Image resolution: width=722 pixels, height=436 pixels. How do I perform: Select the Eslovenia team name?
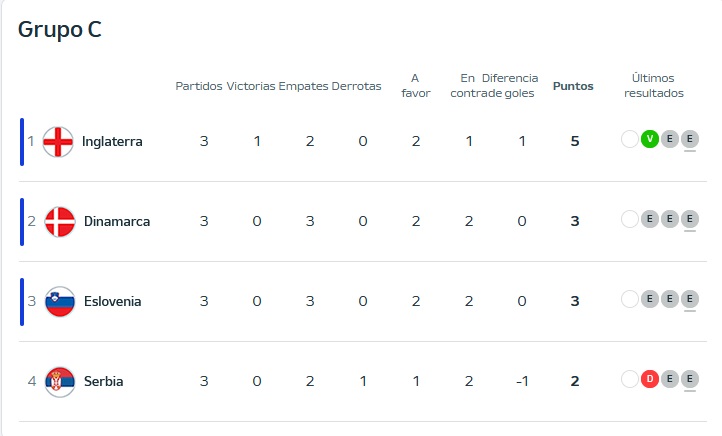point(113,301)
